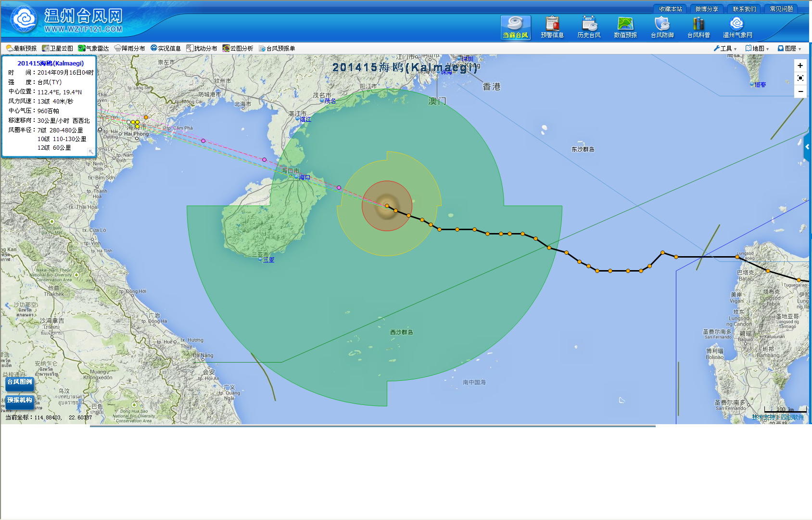The height and width of the screenshot is (520, 812).
Task: Open 数值预报 numerical forecast
Action: coord(625,27)
